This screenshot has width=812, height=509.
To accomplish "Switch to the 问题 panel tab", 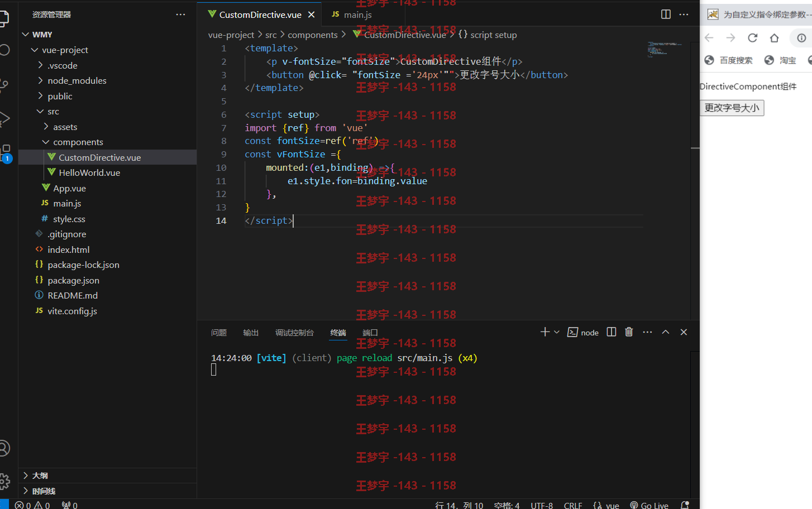I will [219, 333].
